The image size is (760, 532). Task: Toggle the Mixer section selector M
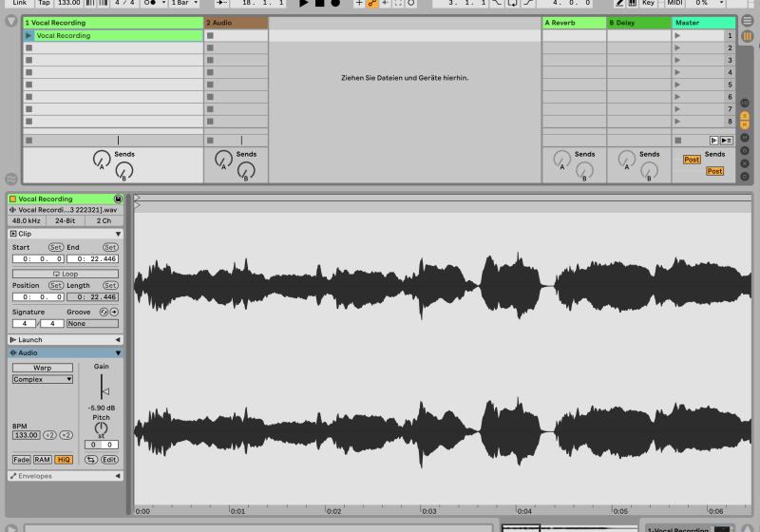[745, 138]
